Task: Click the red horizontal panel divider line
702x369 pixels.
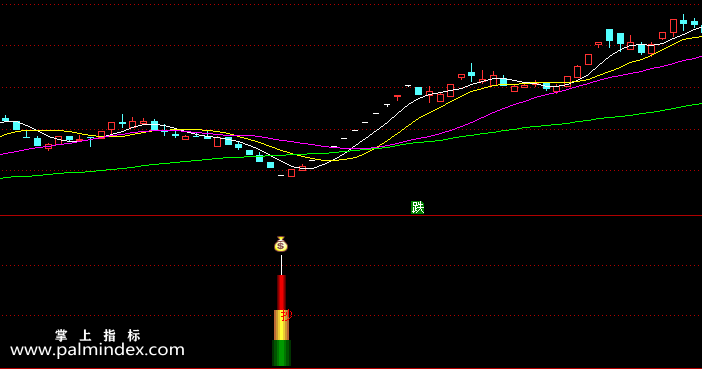Action: (351, 215)
